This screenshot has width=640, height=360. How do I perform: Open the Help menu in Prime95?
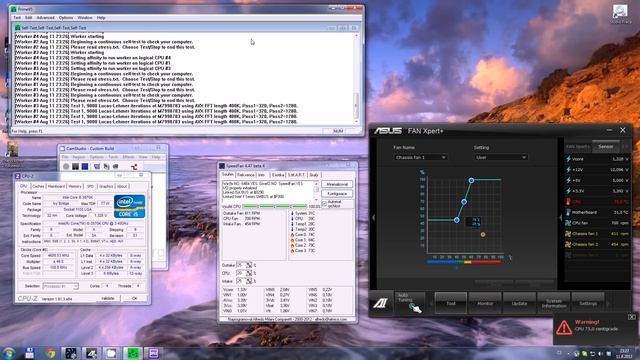pyautogui.click(x=101, y=18)
